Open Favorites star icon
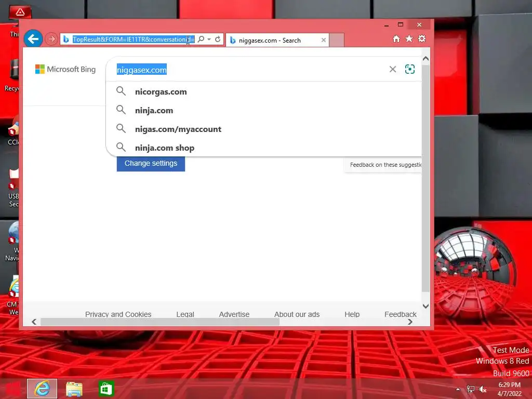Screen dimensions: 532x399 point(409,38)
